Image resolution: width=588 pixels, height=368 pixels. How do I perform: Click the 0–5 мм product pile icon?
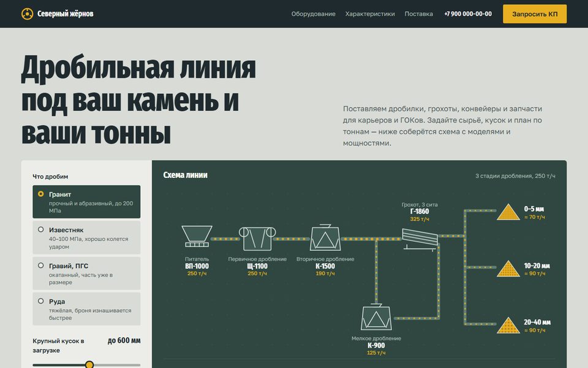508,212
